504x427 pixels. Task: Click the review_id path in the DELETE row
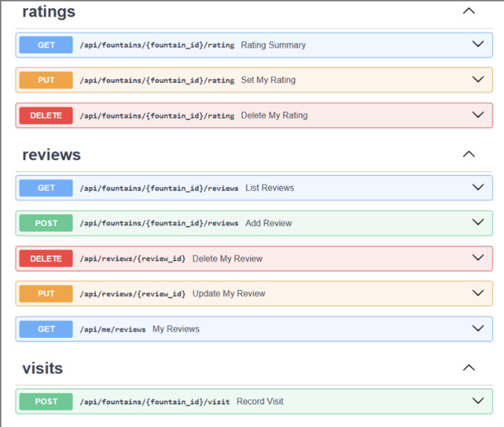point(133,259)
